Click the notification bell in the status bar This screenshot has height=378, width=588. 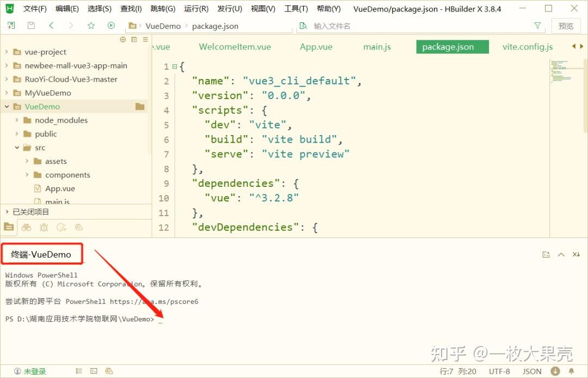570,371
